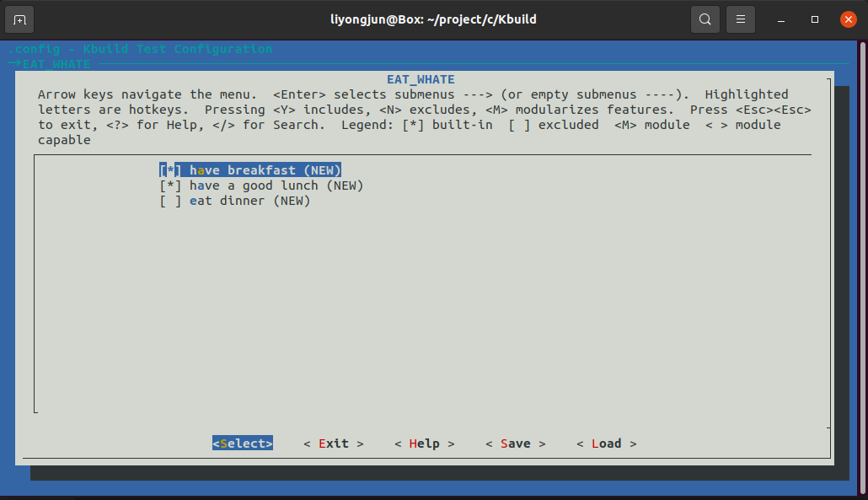Maximize the terminal window
This screenshot has height=500, width=868.
[814, 19]
